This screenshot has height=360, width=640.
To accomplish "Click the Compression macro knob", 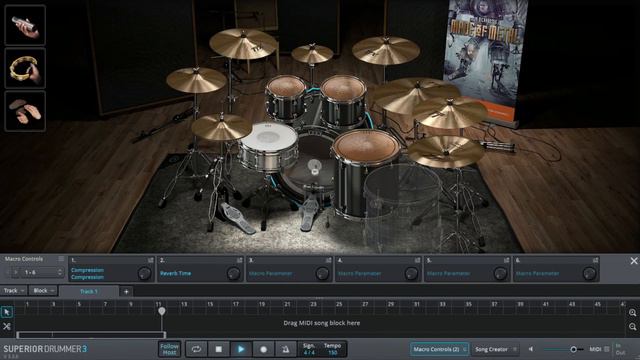I will pyautogui.click(x=144, y=273).
